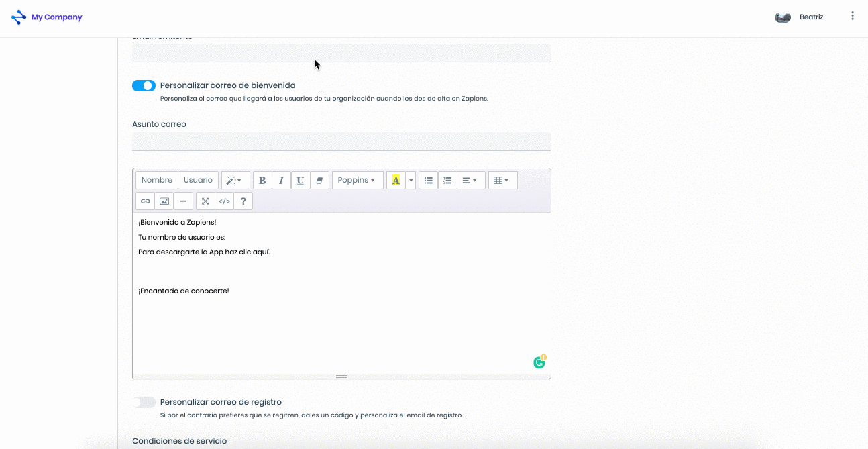Open the code view icon
This screenshot has width=868, height=449.
click(x=224, y=201)
